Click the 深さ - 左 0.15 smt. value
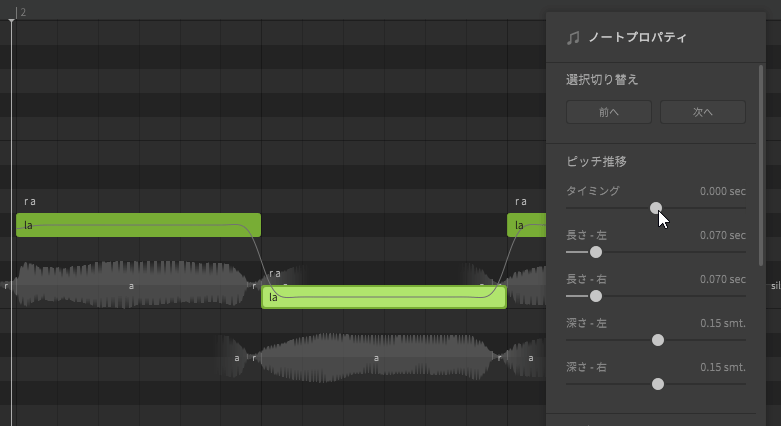The width and height of the screenshot is (781, 426). point(722,323)
